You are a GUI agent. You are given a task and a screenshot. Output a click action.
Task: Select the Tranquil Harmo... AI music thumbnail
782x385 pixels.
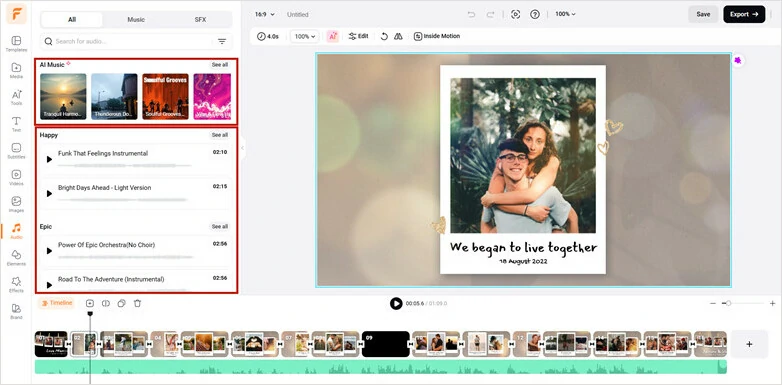63,97
